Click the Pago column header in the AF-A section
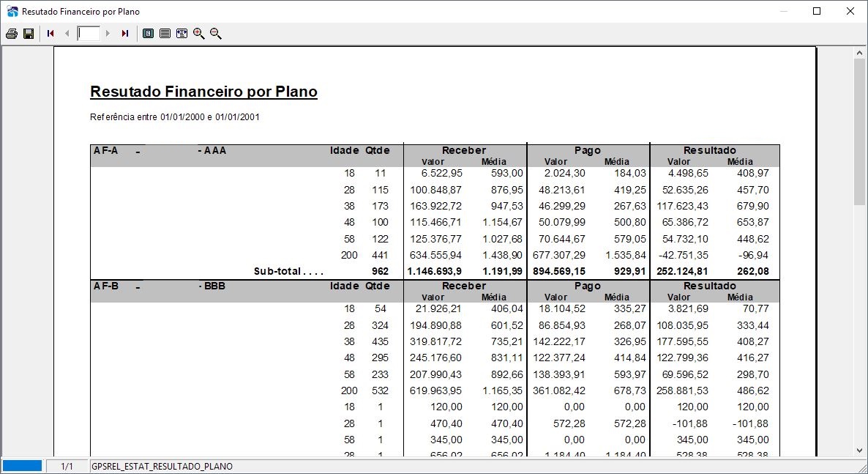This screenshot has height=474, width=868. tap(588, 150)
